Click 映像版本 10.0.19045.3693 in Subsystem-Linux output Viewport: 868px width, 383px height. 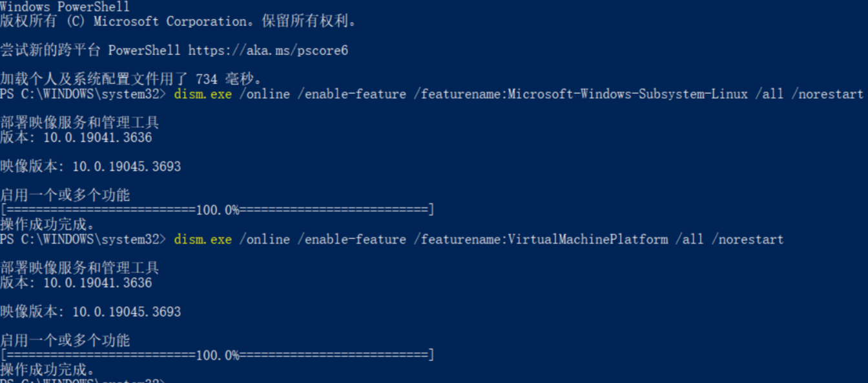pos(90,166)
